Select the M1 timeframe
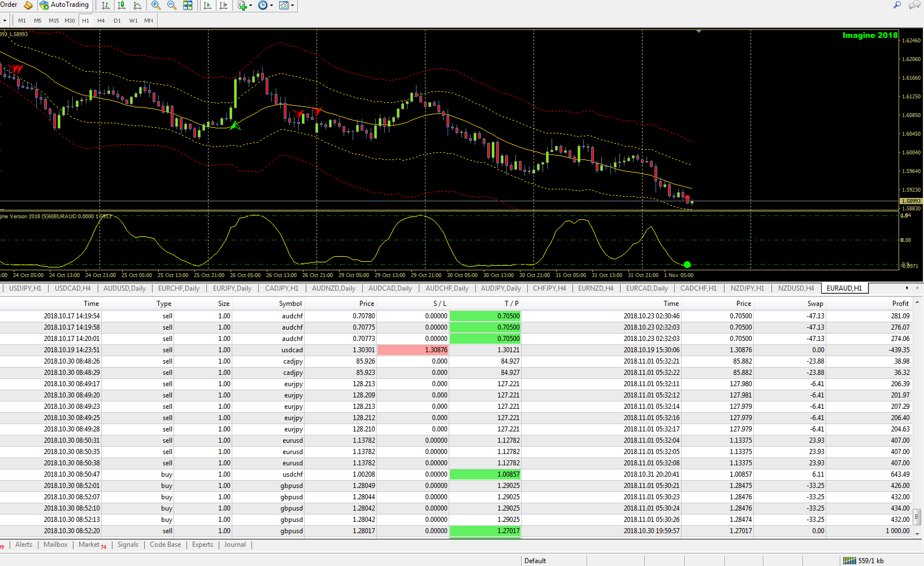 coord(22,20)
